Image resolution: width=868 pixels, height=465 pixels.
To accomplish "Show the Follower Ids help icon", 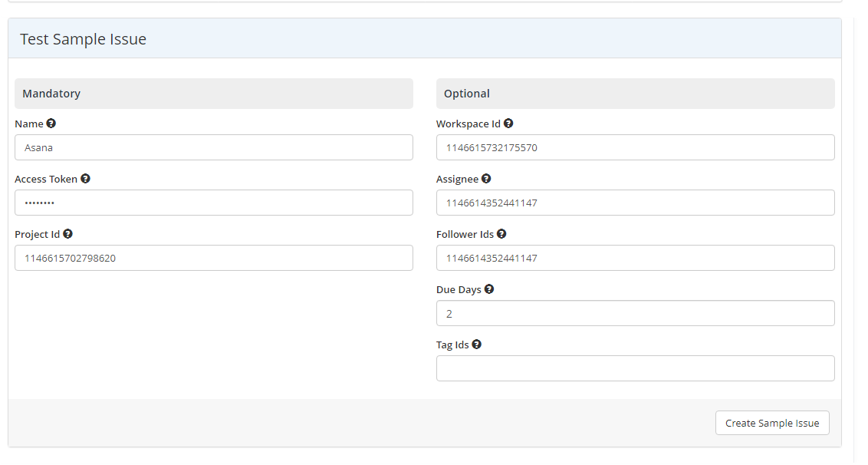I will tap(501, 234).
